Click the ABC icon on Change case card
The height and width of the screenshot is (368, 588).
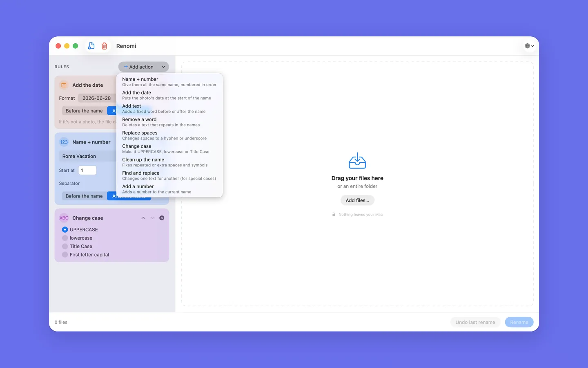point(64,218)
